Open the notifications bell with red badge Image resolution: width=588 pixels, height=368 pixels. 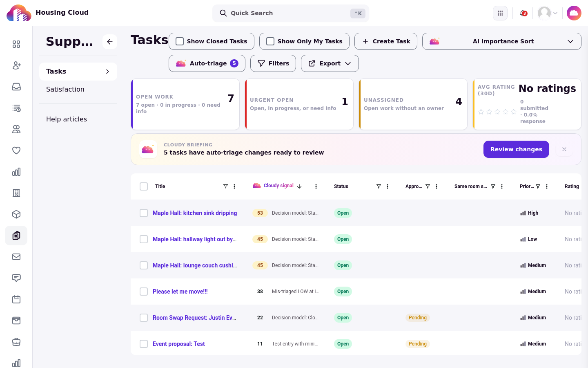pos(523,13)
